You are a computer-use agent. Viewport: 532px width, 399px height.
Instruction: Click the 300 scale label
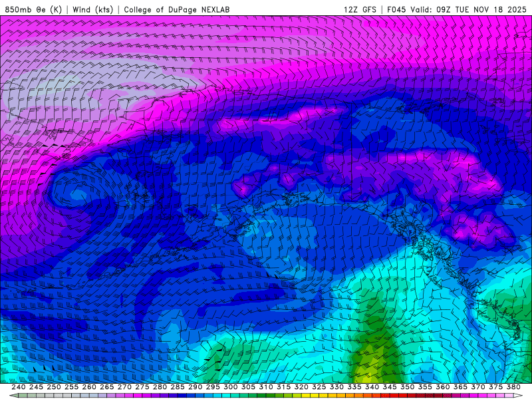[x=230, y=387]
